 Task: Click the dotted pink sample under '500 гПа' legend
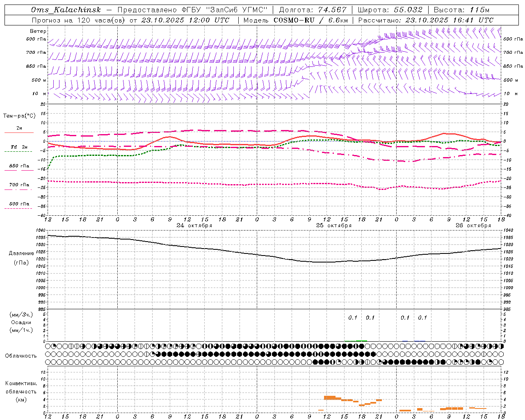(x=18, y=209)
